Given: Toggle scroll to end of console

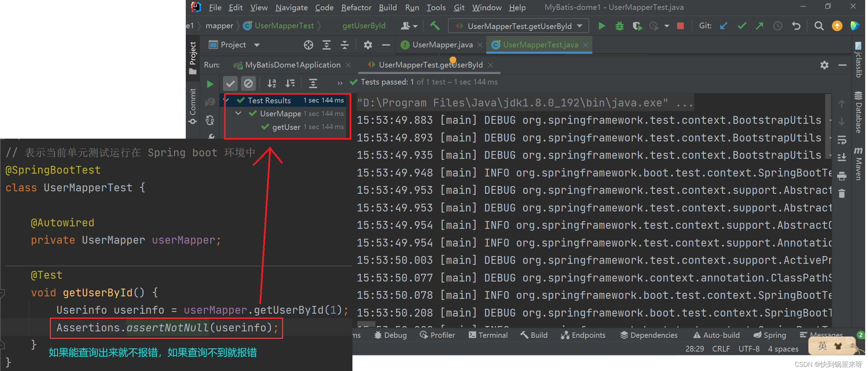Looking at the screenshot, I should point(842,157).
